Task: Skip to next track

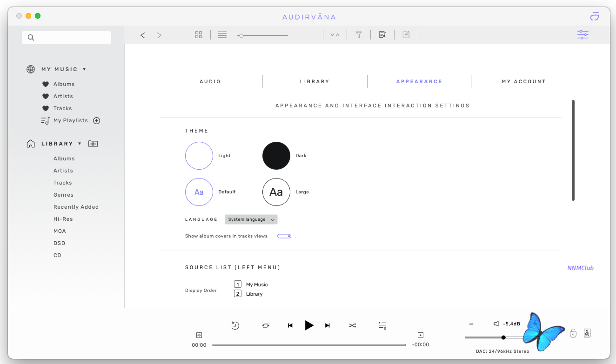Action: (328, 326)
